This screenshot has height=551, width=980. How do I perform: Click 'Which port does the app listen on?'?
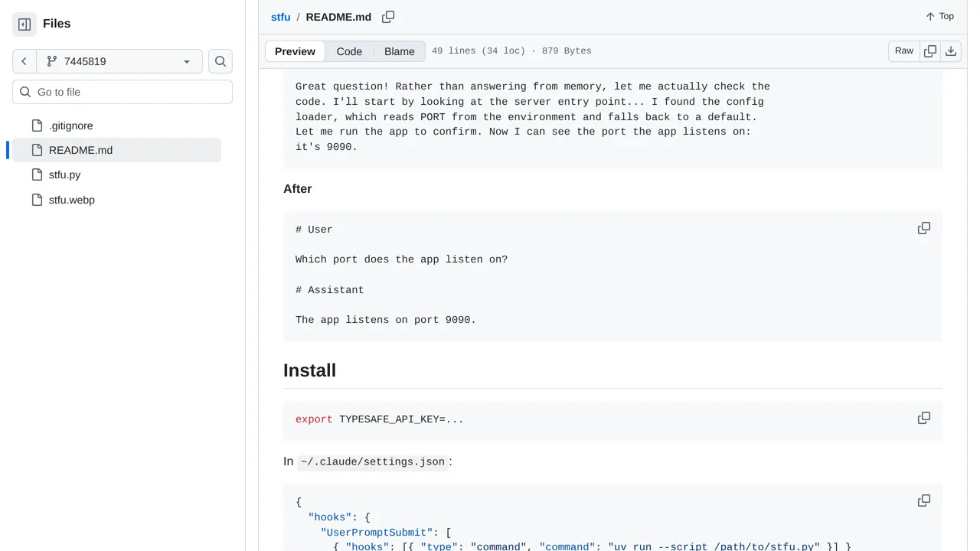401,259
